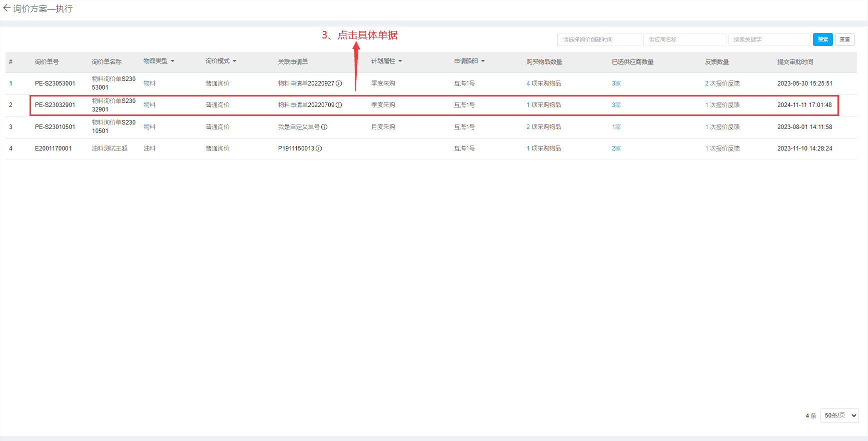The image size is (868, 441).
Task: Show info icon next to P1911150013
Action: point(319,148)
